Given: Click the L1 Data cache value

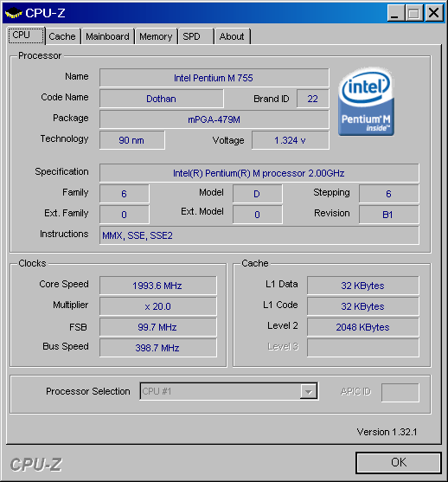Looking at the screenshot, I should tap(363, 286).
